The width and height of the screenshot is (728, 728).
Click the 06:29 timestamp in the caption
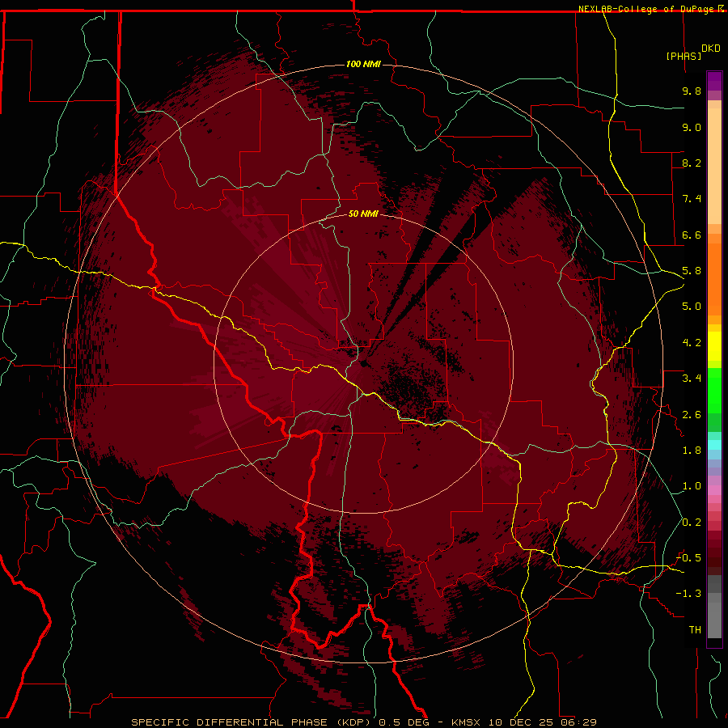[578, 722]
